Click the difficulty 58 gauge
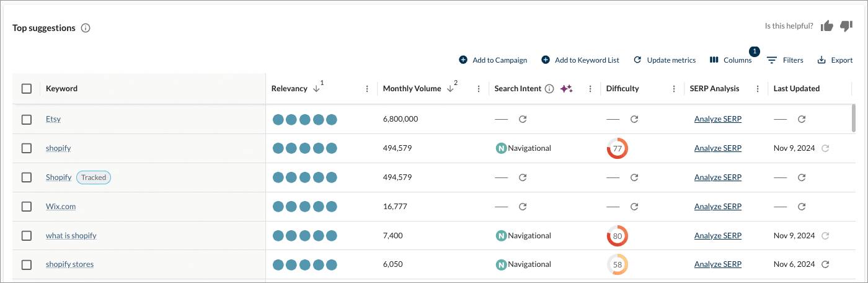The width and height of the screenshot is (868, 283). click(x=618, y=264)
